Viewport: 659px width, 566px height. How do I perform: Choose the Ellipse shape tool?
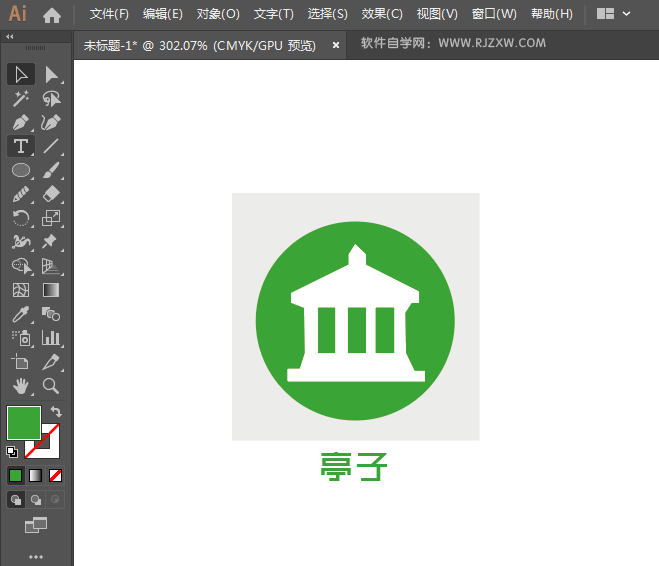pyautogui.click(x=20, y=170)
